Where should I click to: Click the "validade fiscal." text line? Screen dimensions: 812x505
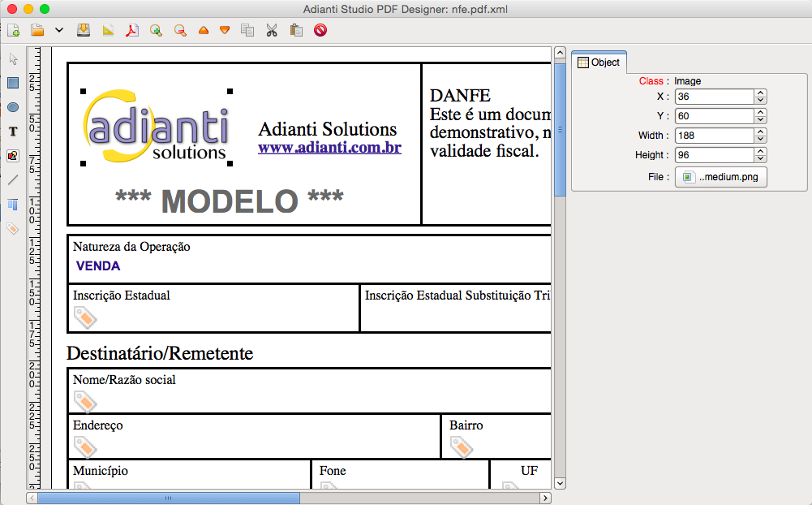485,151
